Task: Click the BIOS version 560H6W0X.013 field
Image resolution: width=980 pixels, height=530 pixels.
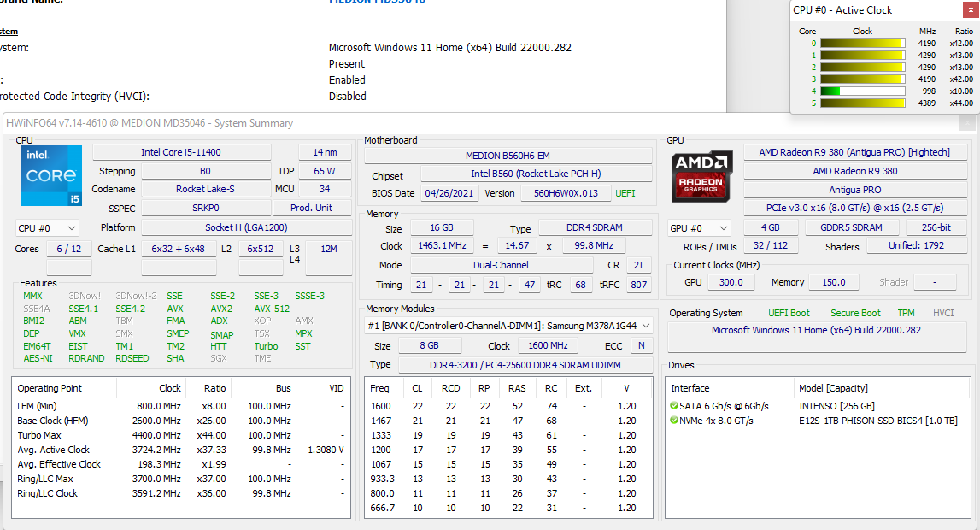Action: tap(566, 193)
